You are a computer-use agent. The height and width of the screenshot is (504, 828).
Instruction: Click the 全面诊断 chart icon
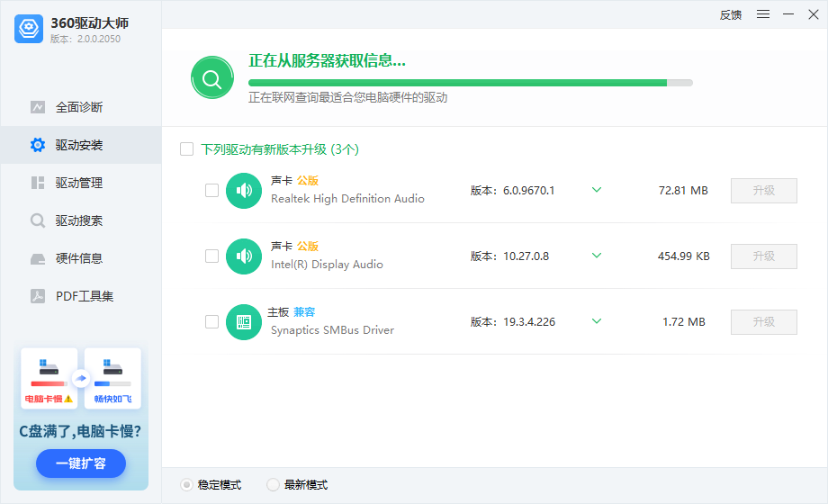(38, 107)
